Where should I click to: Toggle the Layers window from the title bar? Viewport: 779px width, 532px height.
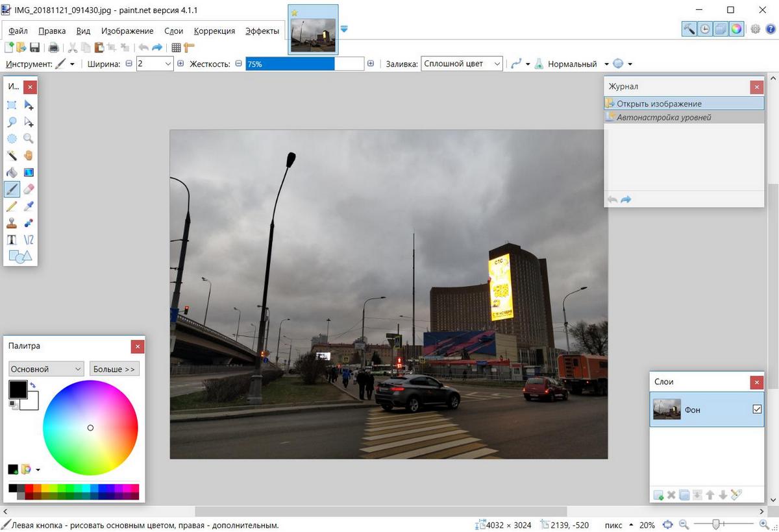721,29
